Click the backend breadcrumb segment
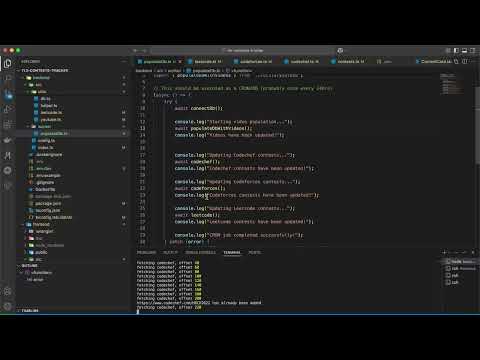Viewport: 480px width, 360px height. click(144, 71)
